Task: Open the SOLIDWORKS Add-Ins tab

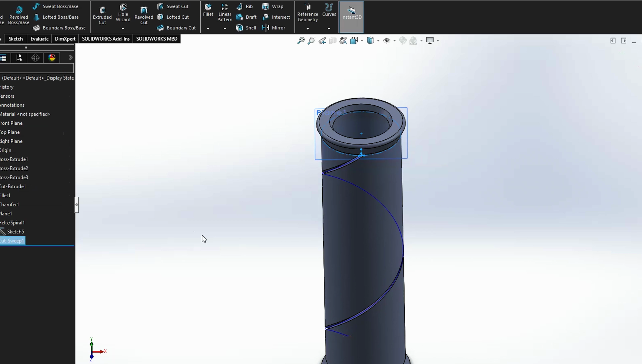Action: (105, 39)
